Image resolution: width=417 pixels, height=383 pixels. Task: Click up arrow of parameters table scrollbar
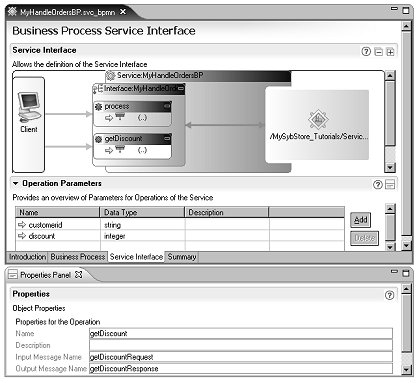click(390, 209)
